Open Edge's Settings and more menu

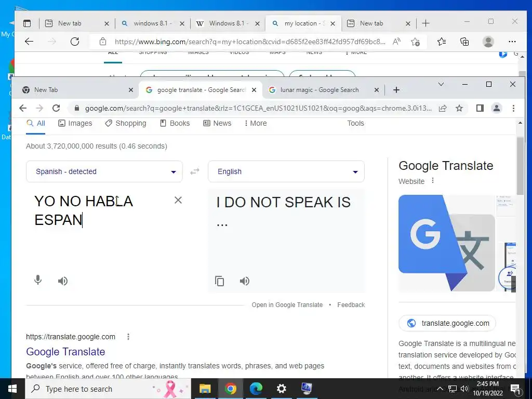[512, 42]
